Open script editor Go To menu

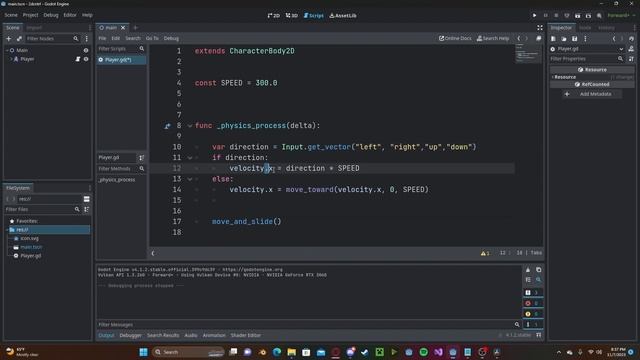152,38
